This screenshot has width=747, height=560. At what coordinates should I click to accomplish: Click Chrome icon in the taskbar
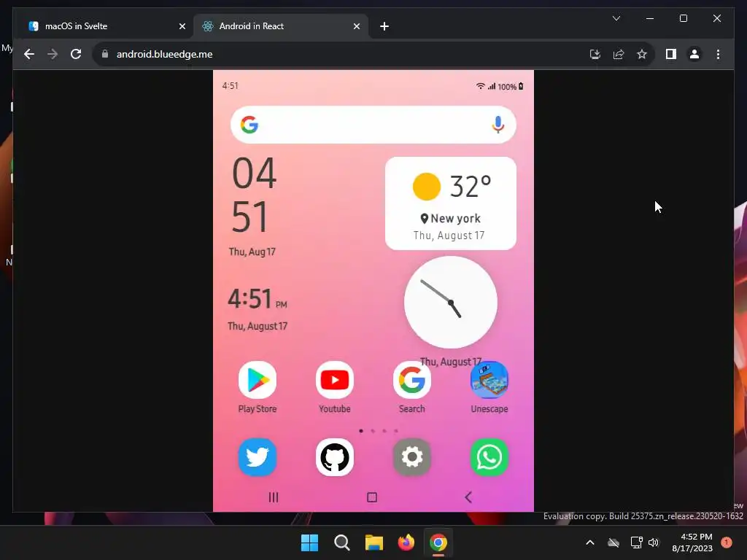click(x=438, y=542)
